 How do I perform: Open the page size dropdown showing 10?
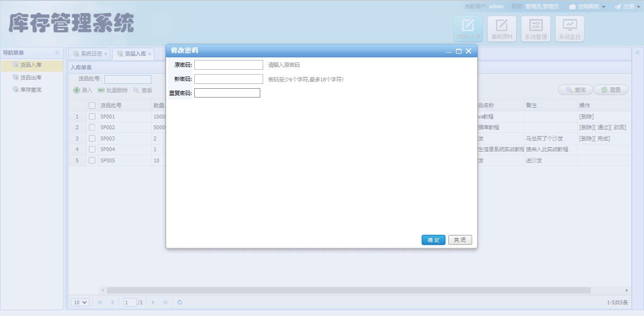tap(80, 302)
